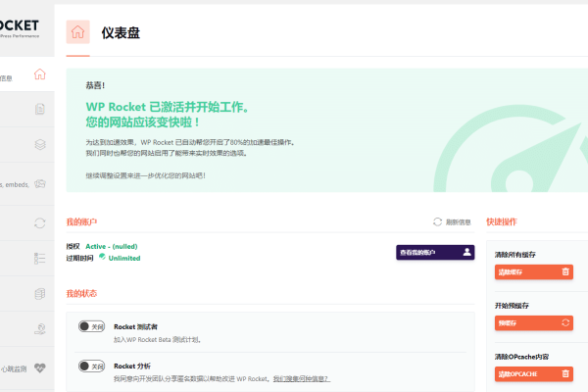Open Database icon in sidebar
The width and height of the screenshot is (588, 392).
tap(39, 293)
